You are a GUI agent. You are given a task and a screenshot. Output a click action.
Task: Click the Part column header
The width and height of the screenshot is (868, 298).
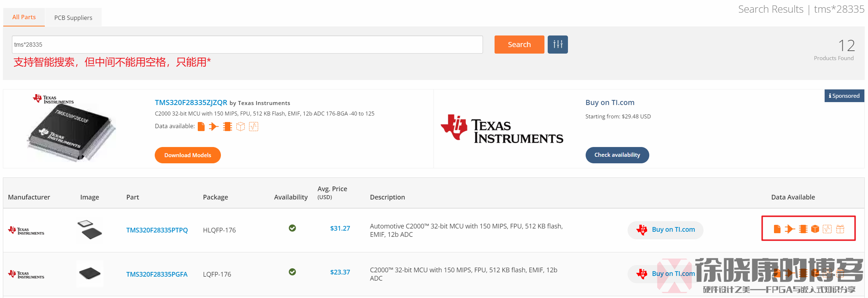(x=133, y=197)
